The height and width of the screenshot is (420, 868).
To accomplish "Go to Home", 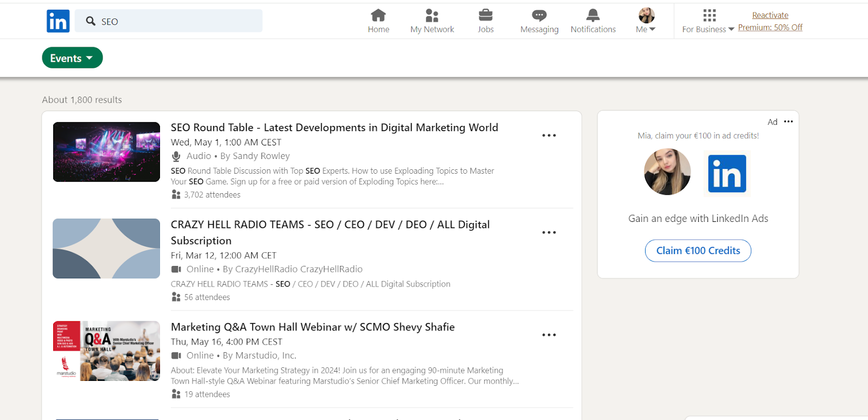I will click(x=378, y=21).
